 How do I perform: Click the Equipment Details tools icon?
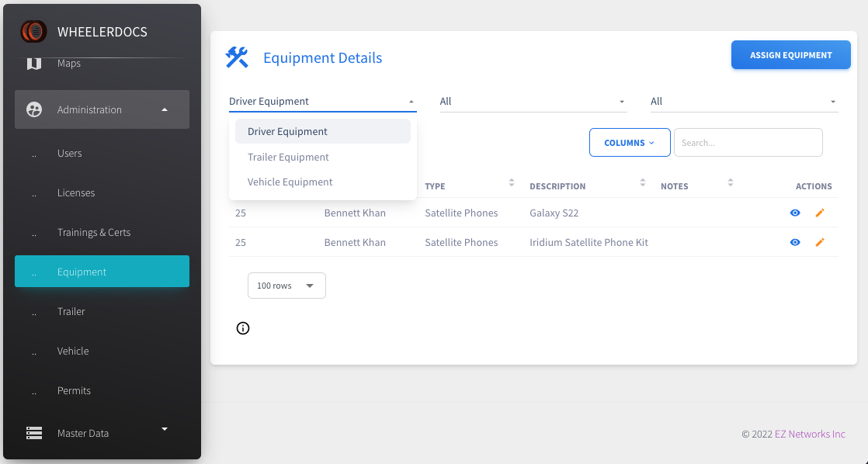click(x=237, y=57)
